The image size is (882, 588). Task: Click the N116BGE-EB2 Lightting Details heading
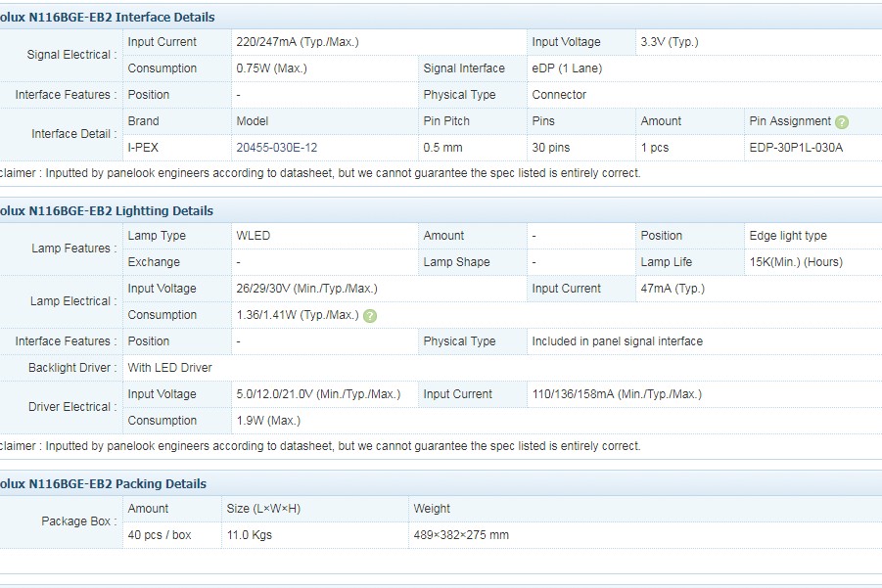tap(107, 210)
